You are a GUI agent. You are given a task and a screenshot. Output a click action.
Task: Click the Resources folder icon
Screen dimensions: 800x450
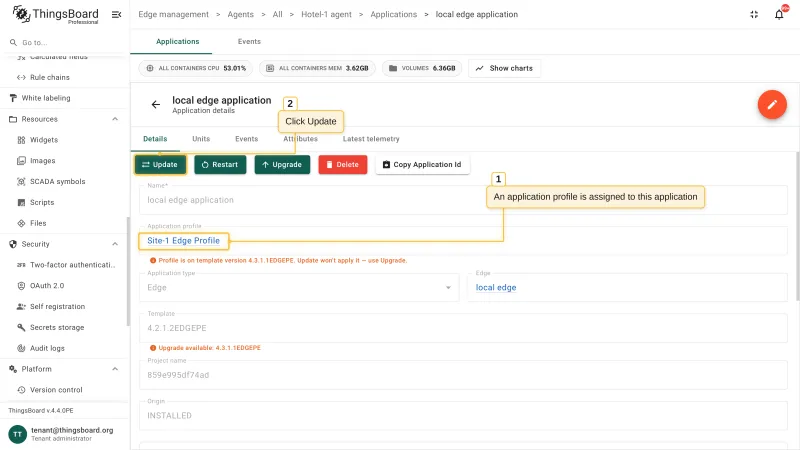[x=13, y=119]
